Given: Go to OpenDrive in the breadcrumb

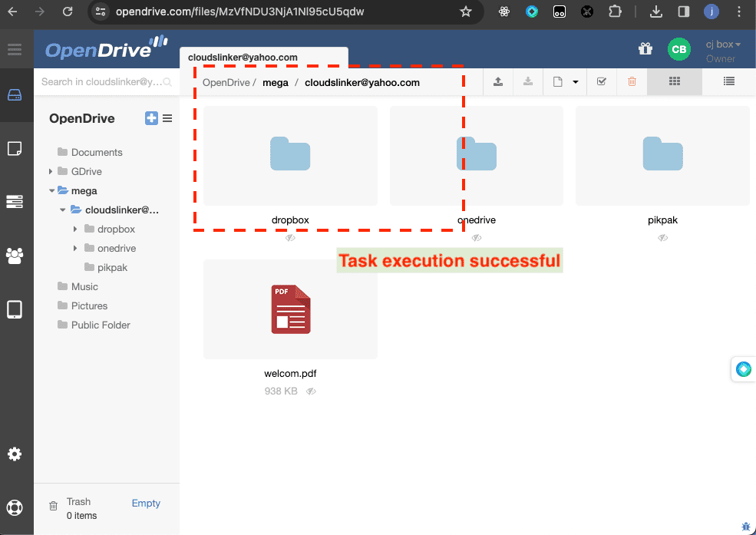Looking at the screenshot, I should click(226, 82).
